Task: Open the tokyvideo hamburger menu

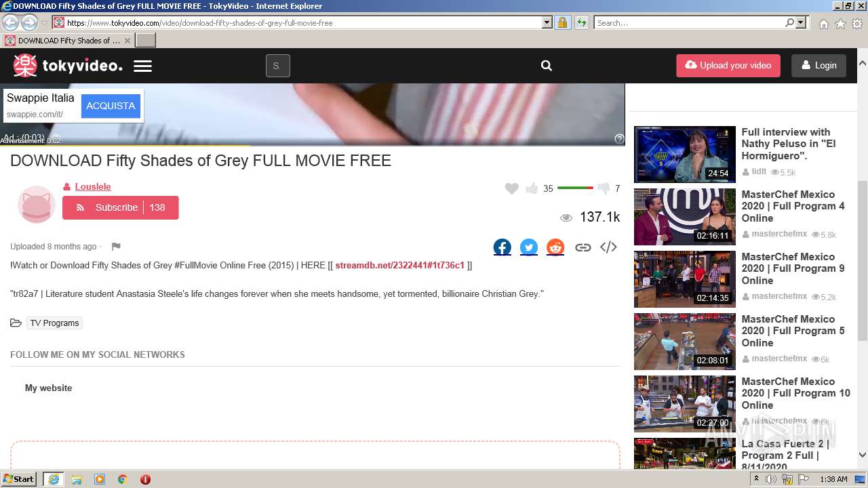Action: [x=142, y=66]
